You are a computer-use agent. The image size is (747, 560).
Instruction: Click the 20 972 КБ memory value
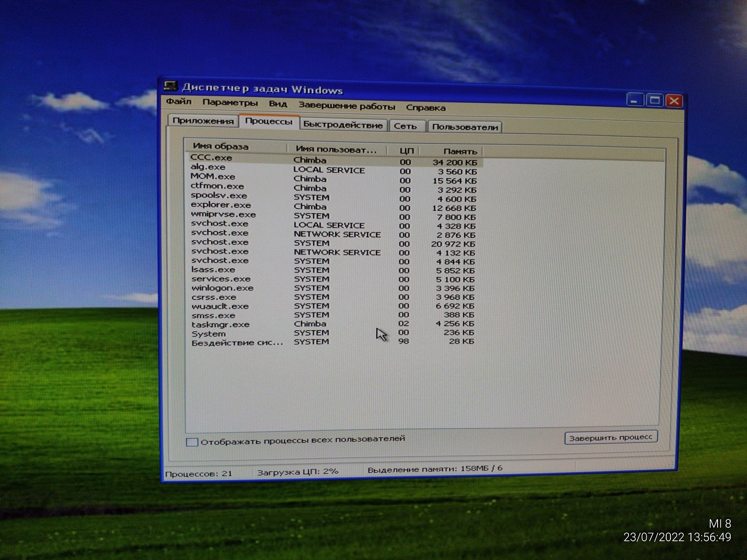point(453,244)
